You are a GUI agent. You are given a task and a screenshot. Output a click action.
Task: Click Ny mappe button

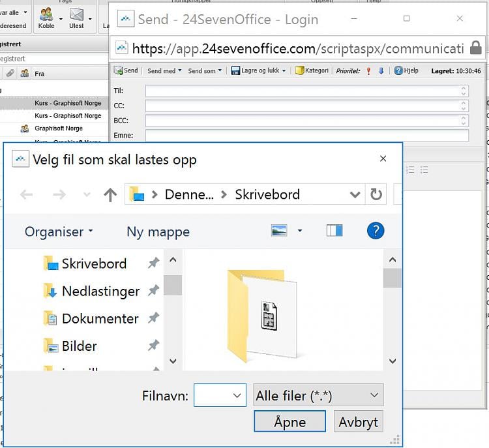[158, 231]
